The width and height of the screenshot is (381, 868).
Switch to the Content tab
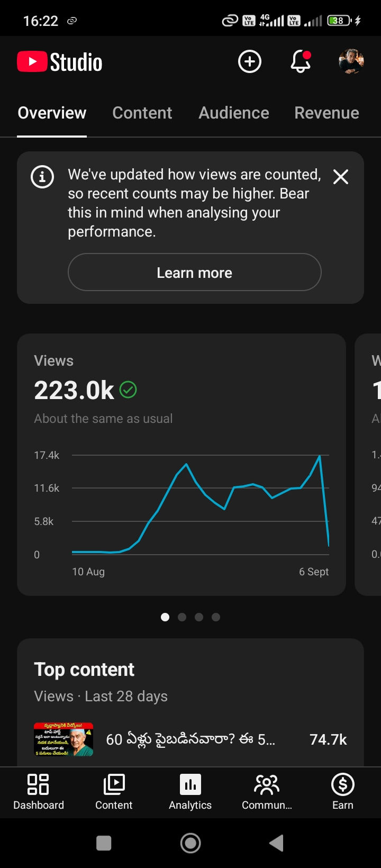142,113
